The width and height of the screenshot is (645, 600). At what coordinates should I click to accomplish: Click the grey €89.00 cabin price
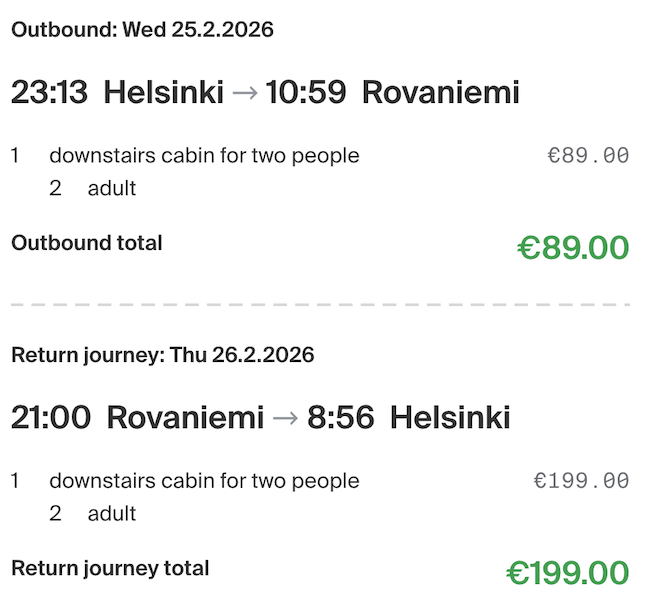coord(588,156)
